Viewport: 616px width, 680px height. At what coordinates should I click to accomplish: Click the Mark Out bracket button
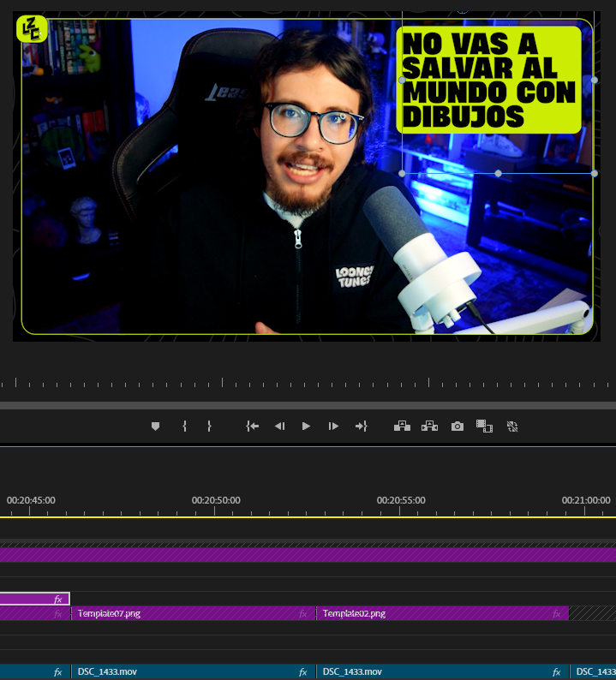[x=209, y=426]
